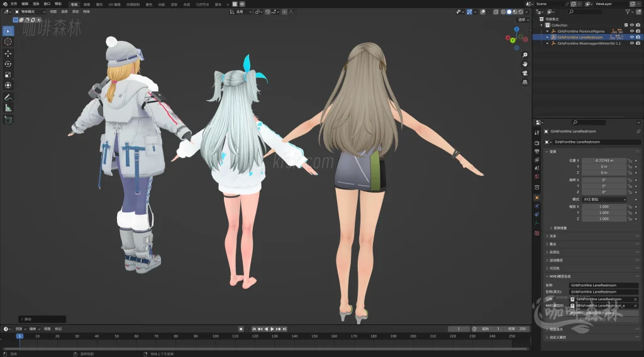Open the Window menu

47,4
